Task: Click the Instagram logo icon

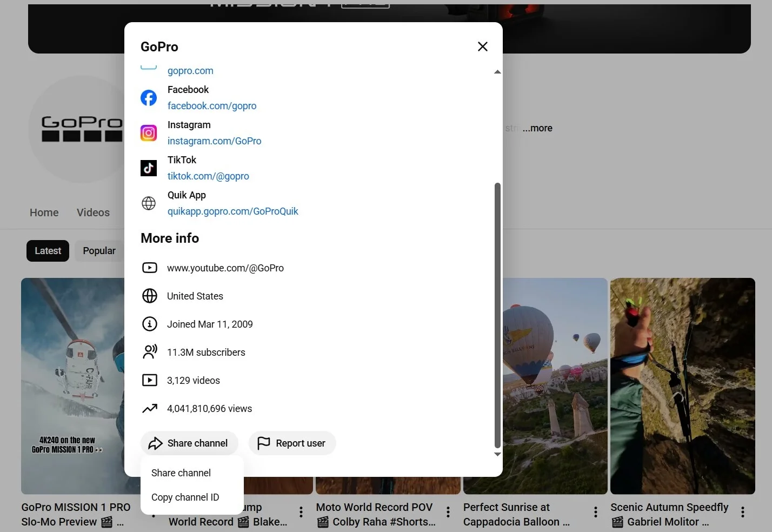Action: (149, 133)
